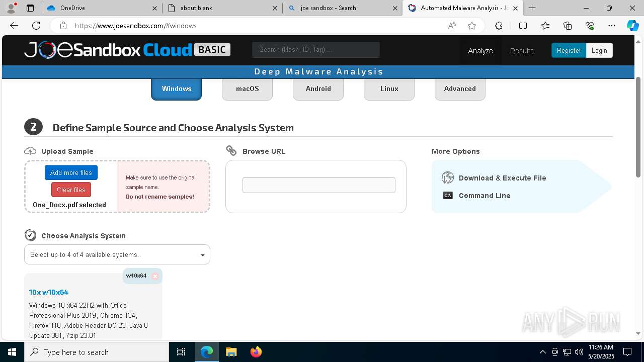Click Command Line option
The image size is (644, 362).
[485, 196]
